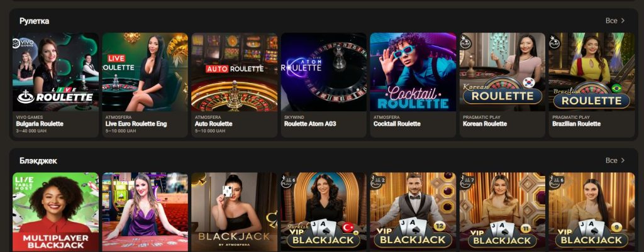Click the Pragmatic Play badge on Brazilian Roulette tile

tap(555, 42)
